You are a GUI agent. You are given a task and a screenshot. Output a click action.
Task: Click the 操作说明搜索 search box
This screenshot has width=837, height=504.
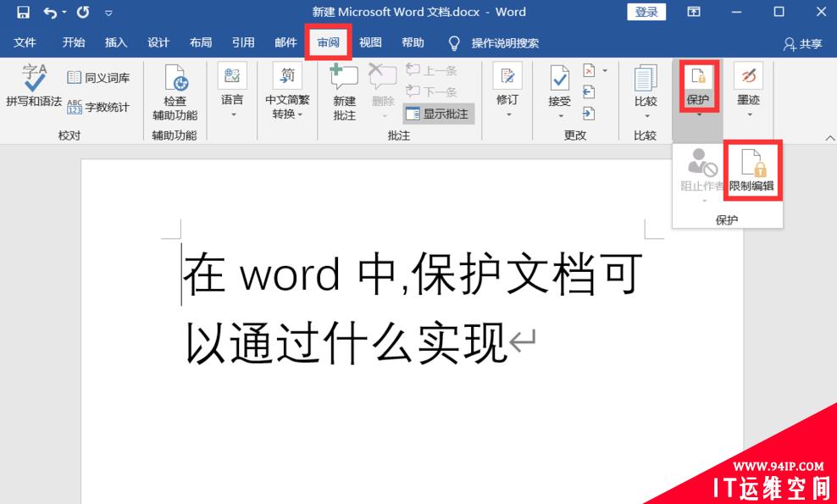click(505, 43)
